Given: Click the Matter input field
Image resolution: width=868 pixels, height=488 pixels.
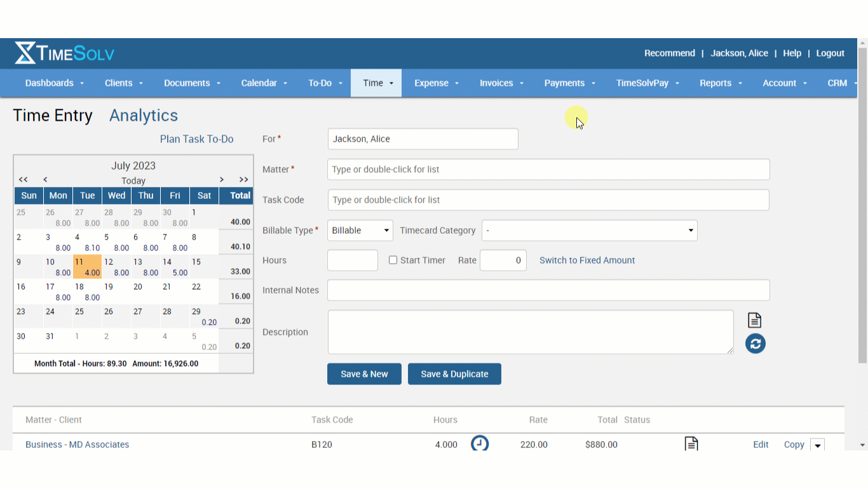Looking at the screenshot, I should 548,170.
